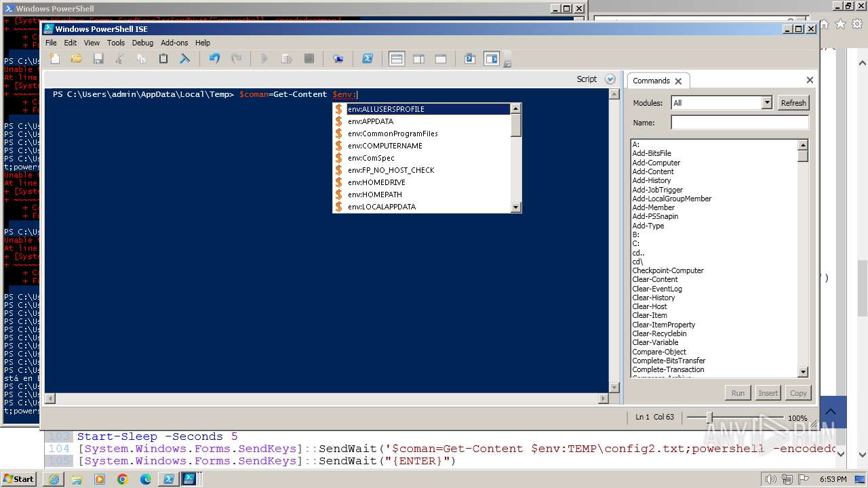This screenshot has height=488, width=868.
Task: Show Command Window toolbar icon
Action: (x=470, y=59)
